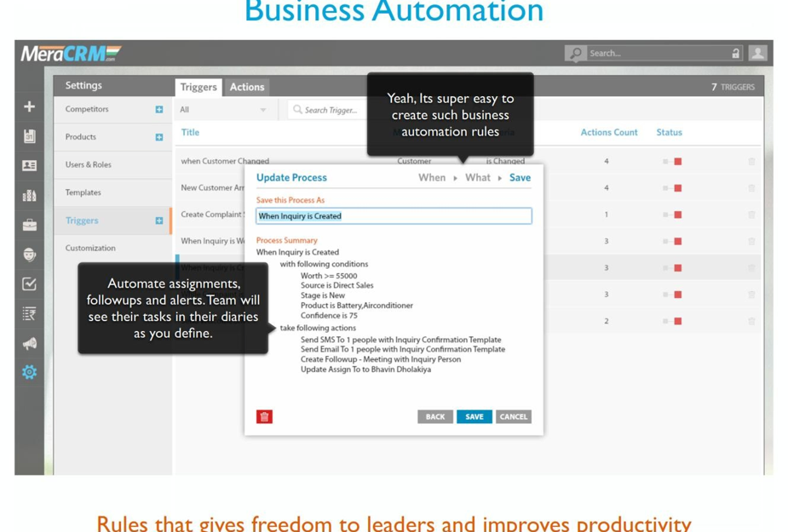The width and height of the screenshot is (788, 532).
Task: Open the megaphone campaigns icon
Action: pos(29,343)
